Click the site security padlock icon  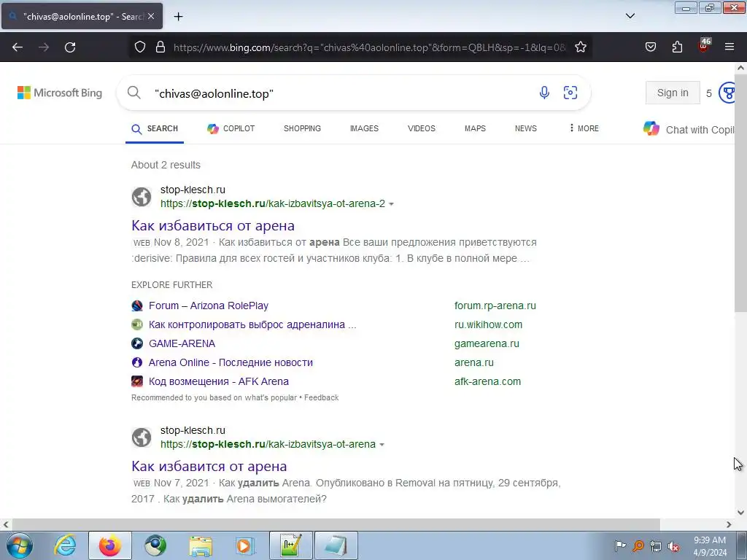point(160,47)
